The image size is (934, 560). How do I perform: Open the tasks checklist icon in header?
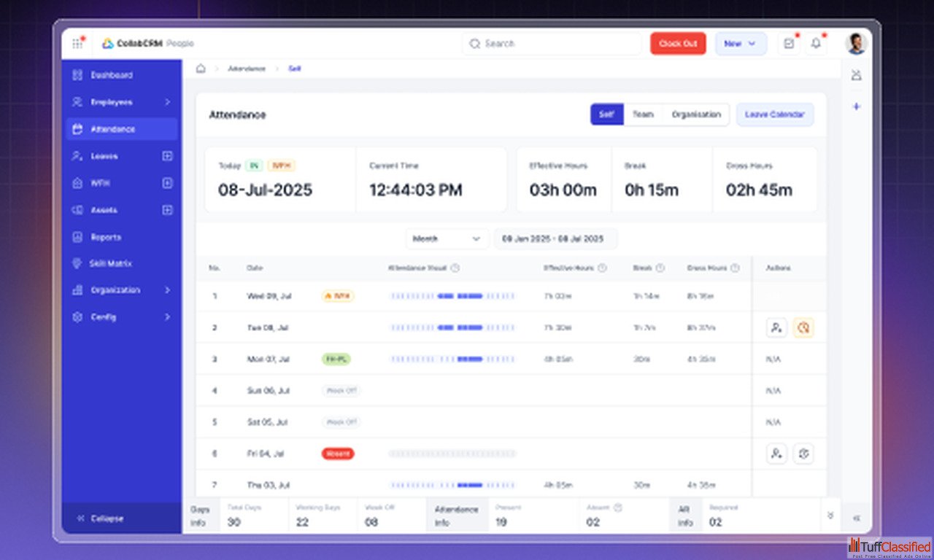click(x=789, y=44)
